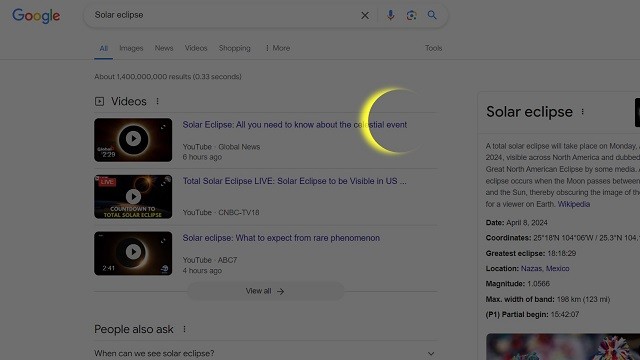
Task: Click the 'Solar eclipse' knowledge panel title
Action: coord(529,112)
